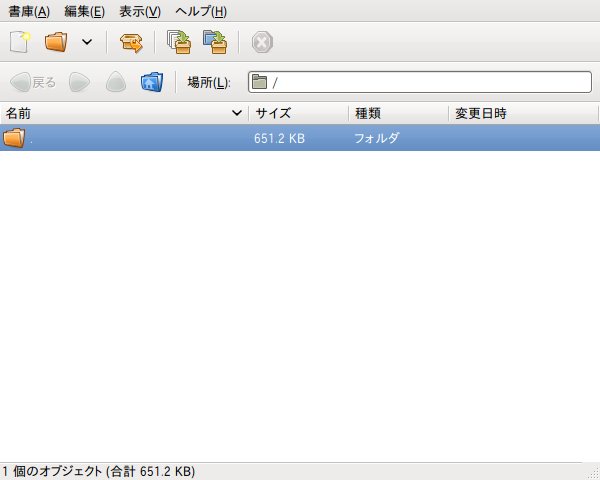
Task: Click the 戻る back button
Action: point(33,82)
